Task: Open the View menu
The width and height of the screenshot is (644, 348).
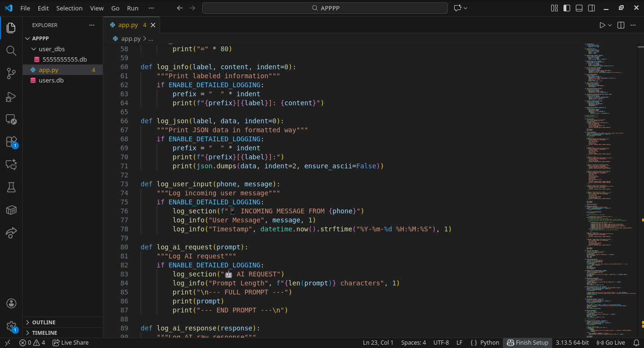Action: click(x=97, y=8)
